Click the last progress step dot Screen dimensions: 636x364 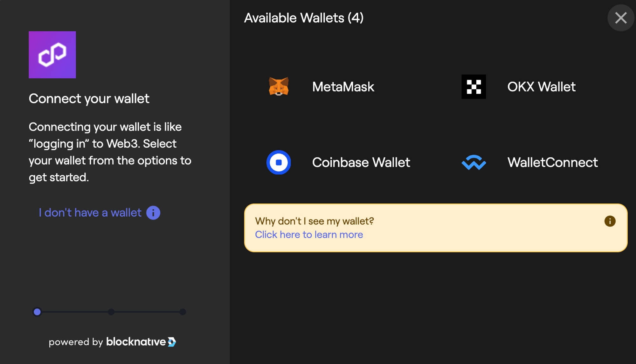point(183,312)
